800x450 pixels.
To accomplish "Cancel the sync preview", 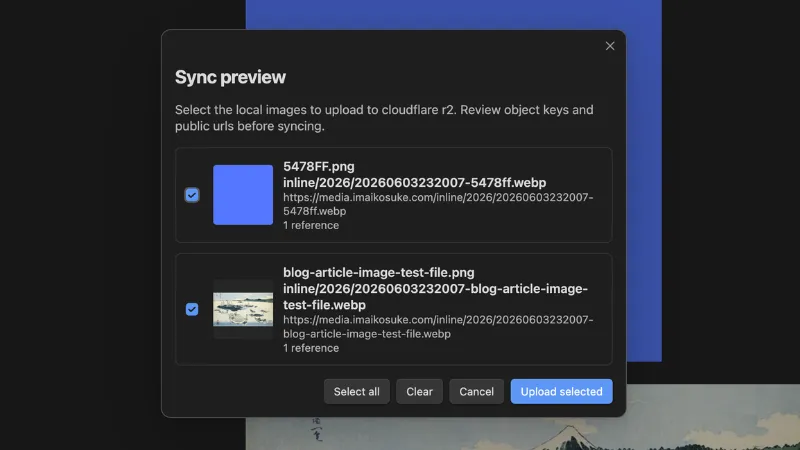I will (x=477, y=391).
